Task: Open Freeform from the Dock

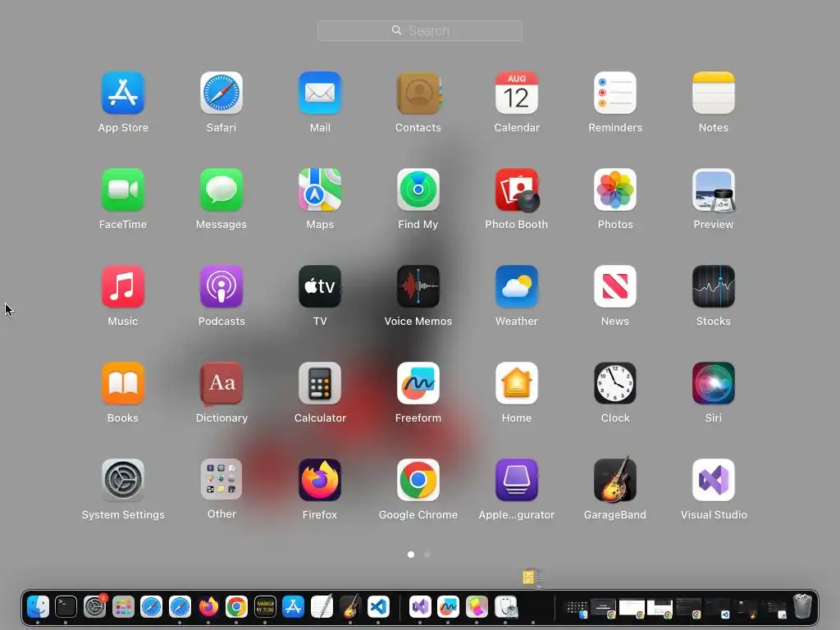Action: 448,607
